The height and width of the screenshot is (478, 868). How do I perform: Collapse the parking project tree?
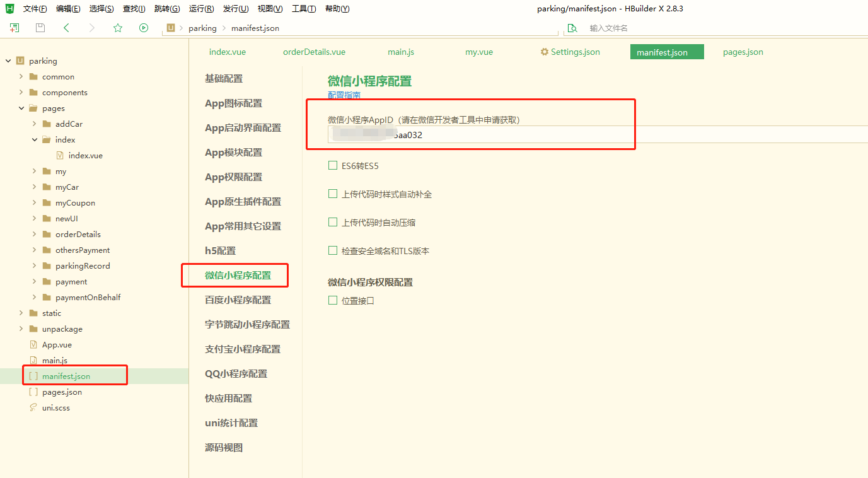click(8, 61)
